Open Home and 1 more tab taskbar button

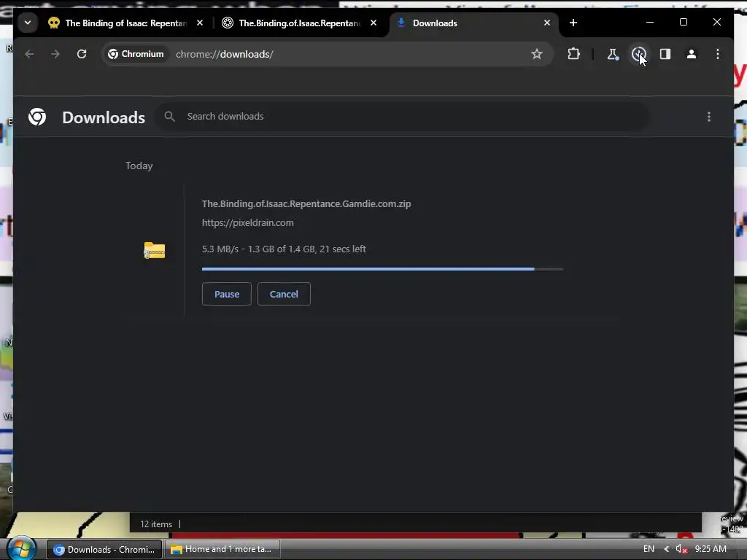[x=222, y=549]
